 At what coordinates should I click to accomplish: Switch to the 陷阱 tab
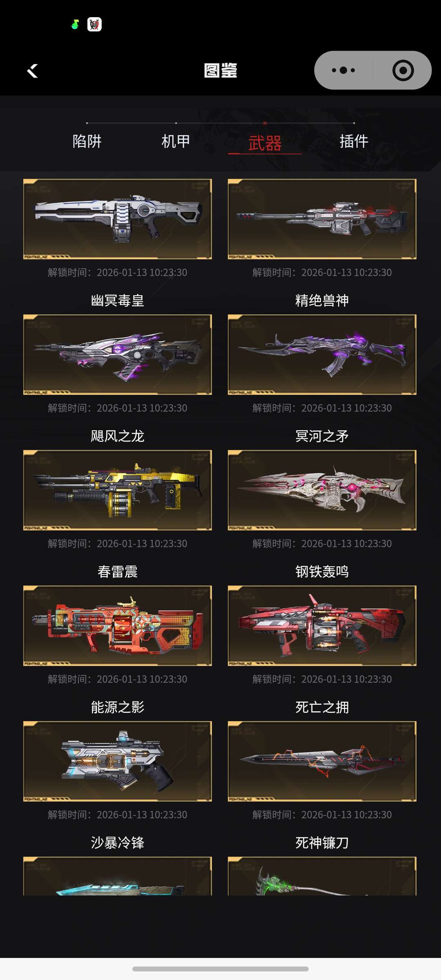tap(87, 141)
